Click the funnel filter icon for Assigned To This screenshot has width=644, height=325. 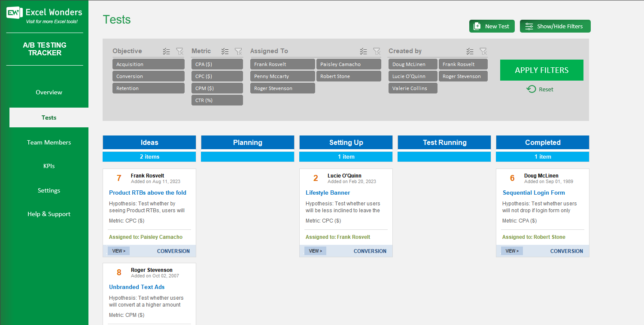tap(377, 51)
